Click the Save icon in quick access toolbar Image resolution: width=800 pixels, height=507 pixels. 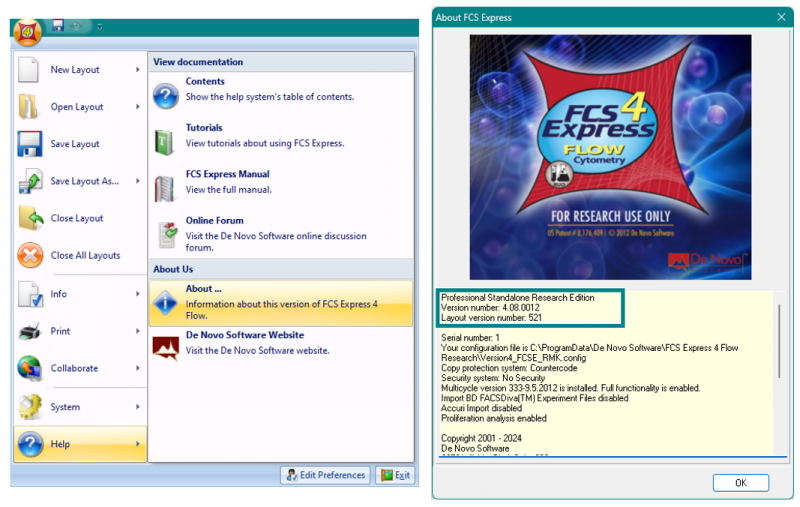pyautogui.click(x=58, y=25)
